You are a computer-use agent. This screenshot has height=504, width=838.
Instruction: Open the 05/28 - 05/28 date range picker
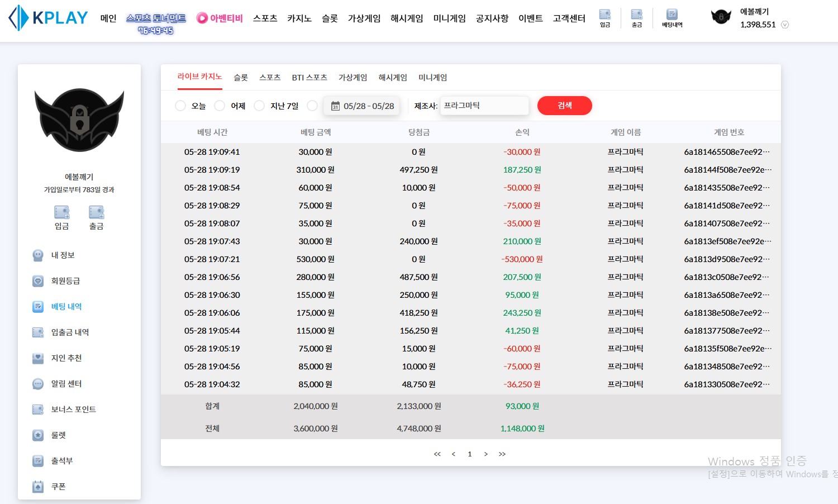point(361,106)
